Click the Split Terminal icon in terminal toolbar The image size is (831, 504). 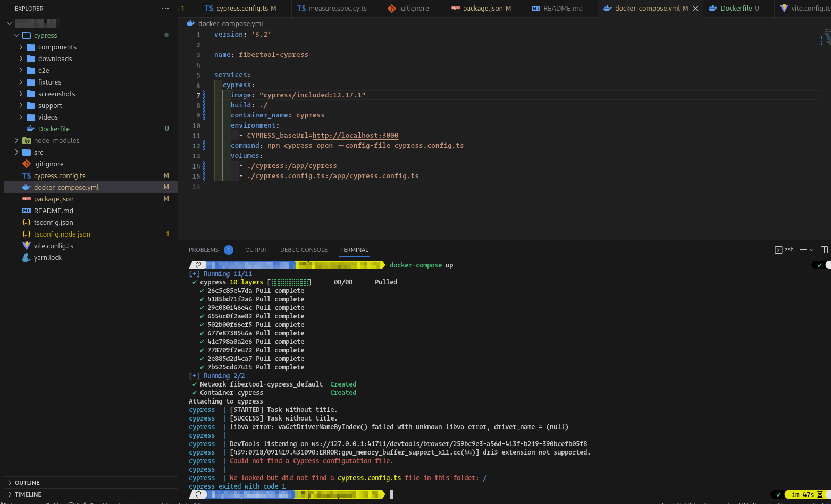(x=825, y=249)
